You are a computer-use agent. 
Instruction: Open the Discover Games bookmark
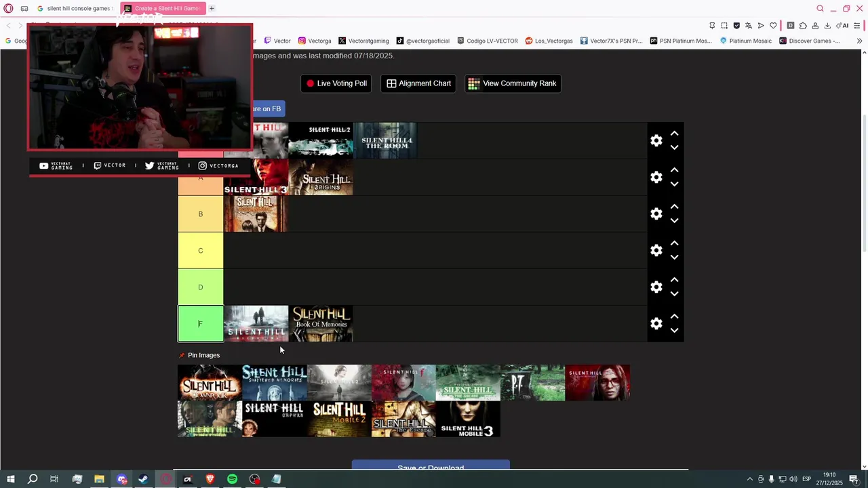(x=809, y=41)
